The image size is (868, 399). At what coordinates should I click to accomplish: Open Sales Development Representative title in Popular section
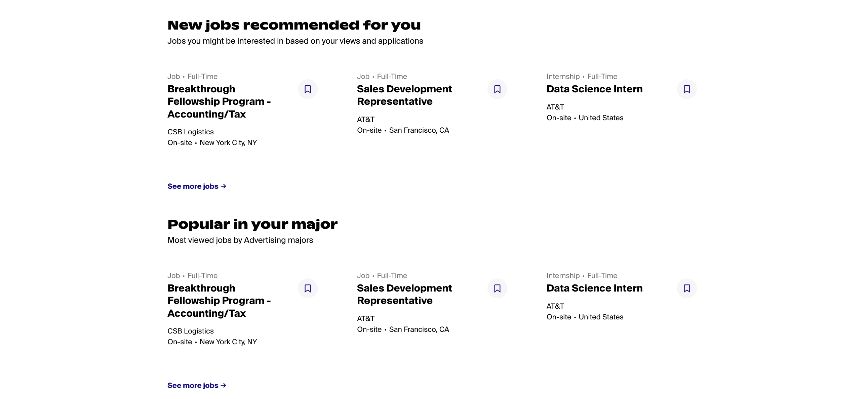[404, 294]
